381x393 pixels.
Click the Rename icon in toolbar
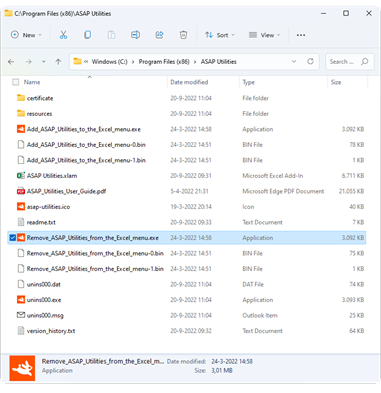click(x=135, y=35)
